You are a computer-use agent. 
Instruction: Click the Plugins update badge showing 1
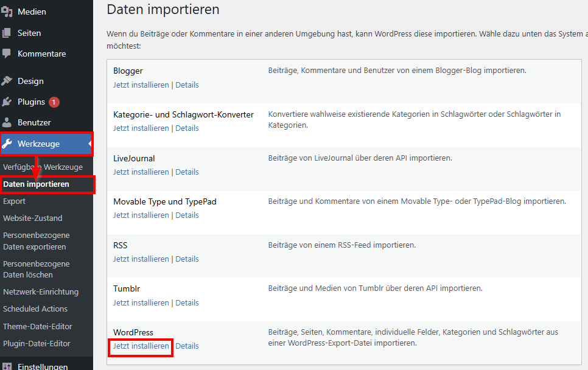click(x=54, y=102)
